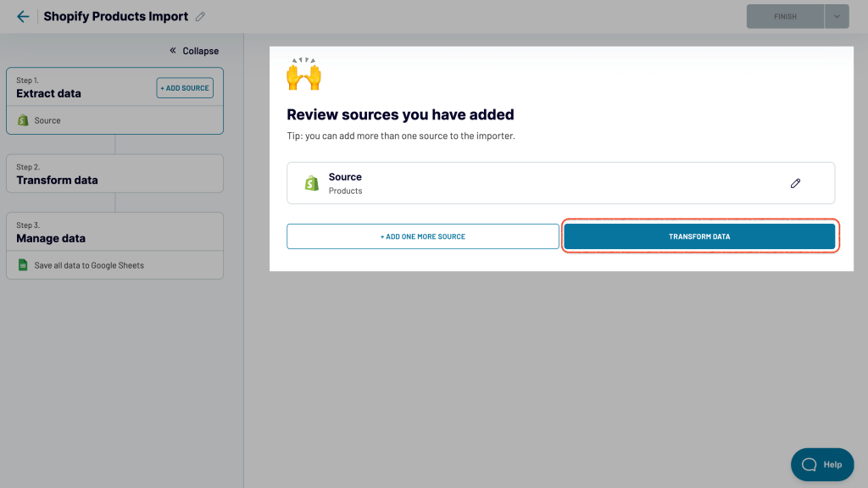Open Step 3 Manage data

[114, 232]
